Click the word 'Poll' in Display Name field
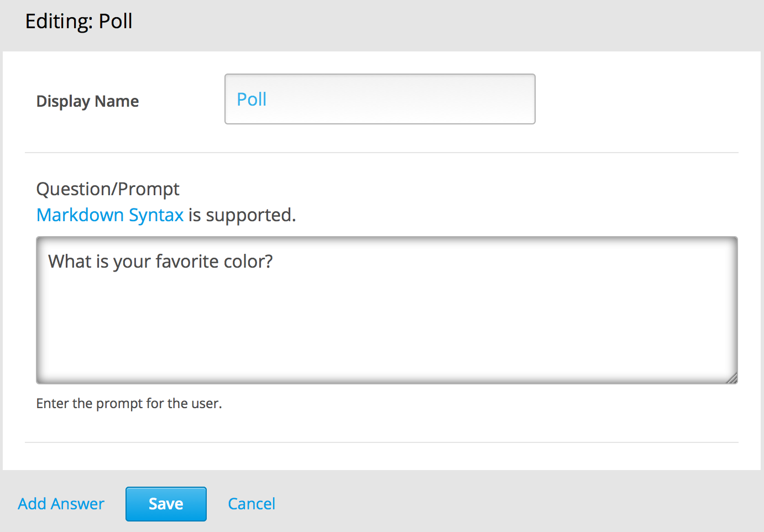Screen dimensions: 764x532 [252, 100]
